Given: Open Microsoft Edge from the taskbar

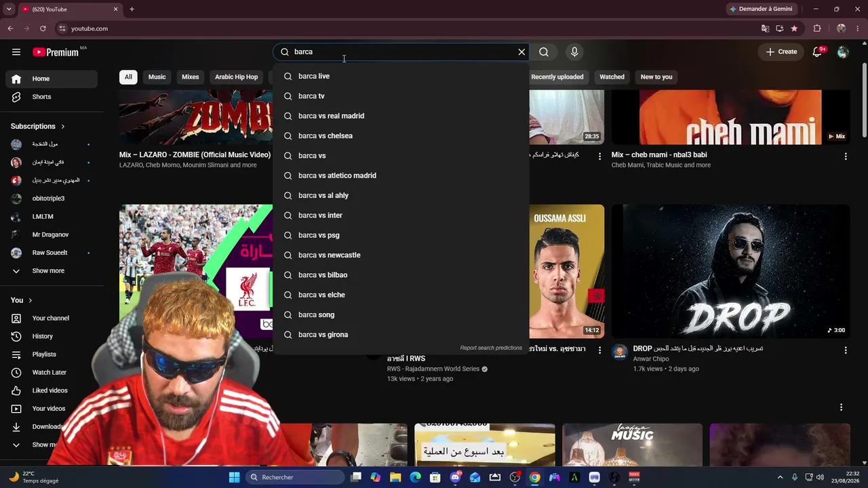Looking at the screenshot, I should click(416, 477).
